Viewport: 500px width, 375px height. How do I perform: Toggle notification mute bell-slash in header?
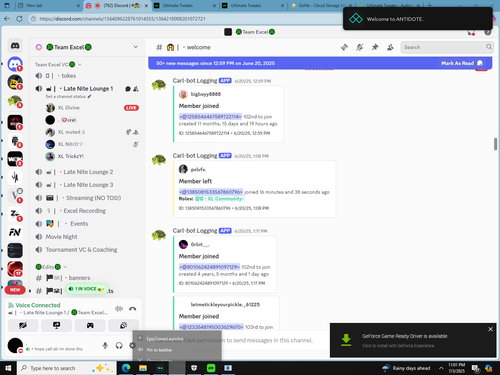point(359,47)
